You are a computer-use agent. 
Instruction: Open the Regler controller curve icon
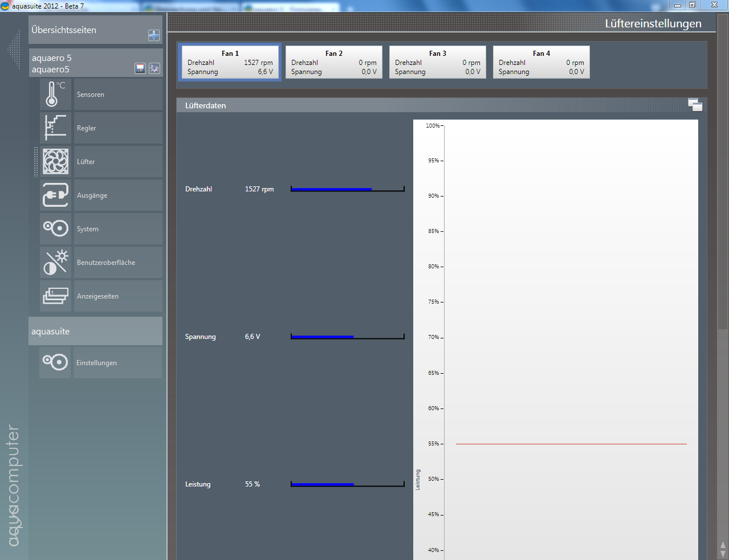pyautogui.click(x=55, y=128)
